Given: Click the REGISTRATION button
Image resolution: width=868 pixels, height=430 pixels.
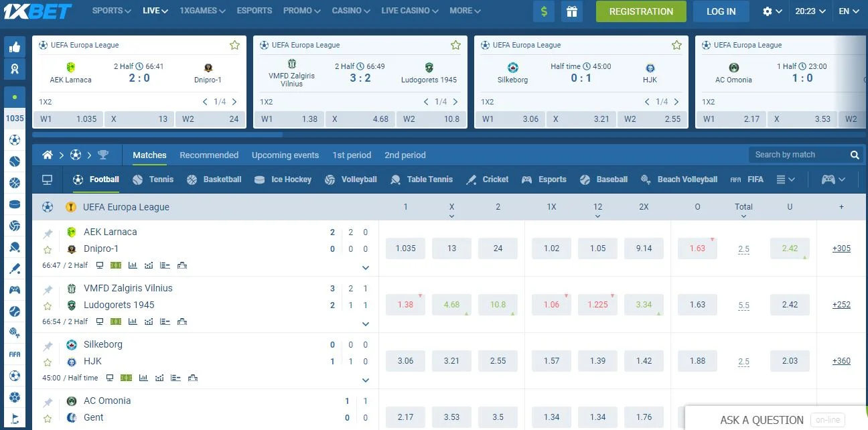Looking at the screenshot, I should point(641,11).
